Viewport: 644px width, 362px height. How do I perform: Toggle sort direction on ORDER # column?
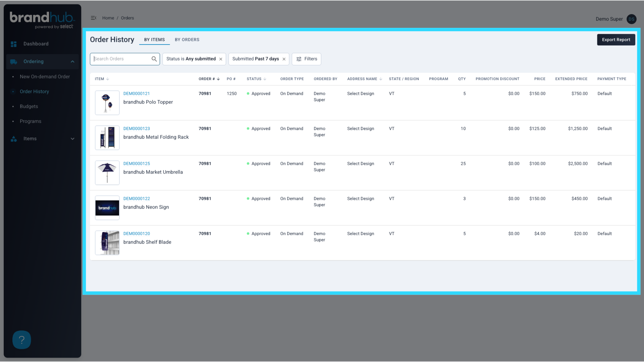[219, 79]
